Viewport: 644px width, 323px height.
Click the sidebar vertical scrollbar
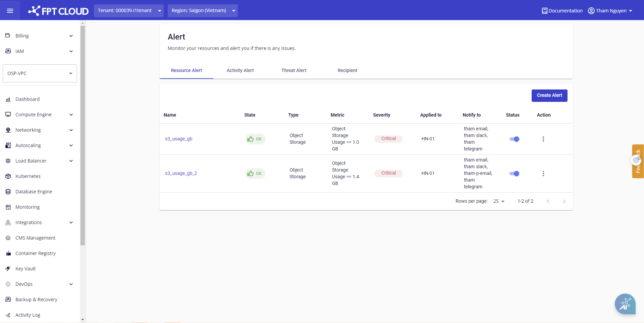click(x=83, y=134)
